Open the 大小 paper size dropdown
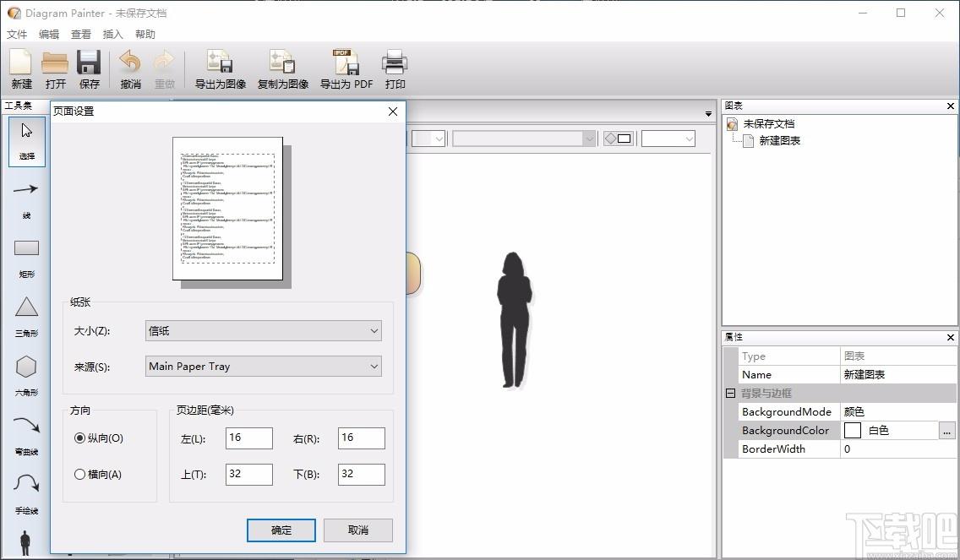960x560 pixels. [264, 331]
